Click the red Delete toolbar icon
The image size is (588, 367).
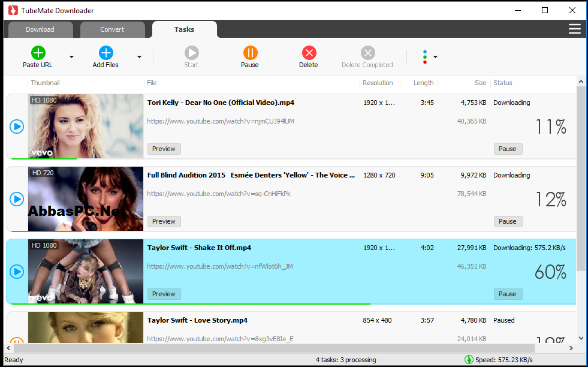click(x=309, y=53)
